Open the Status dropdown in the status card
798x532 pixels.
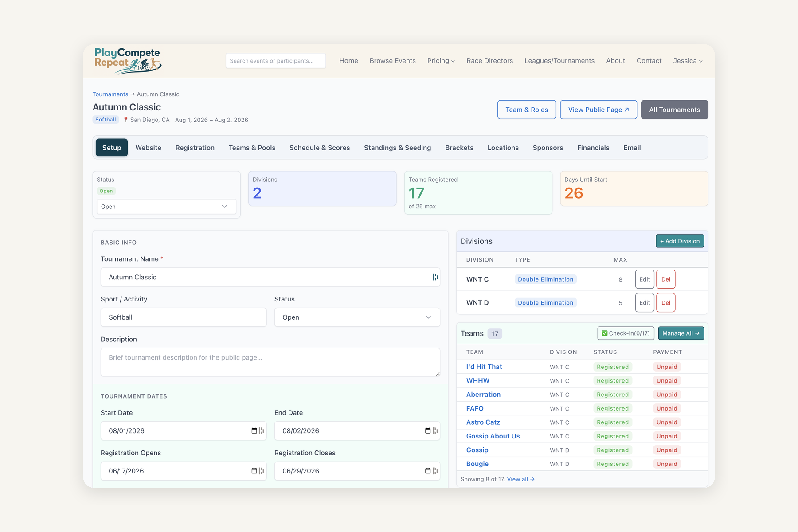coord(166,207)
